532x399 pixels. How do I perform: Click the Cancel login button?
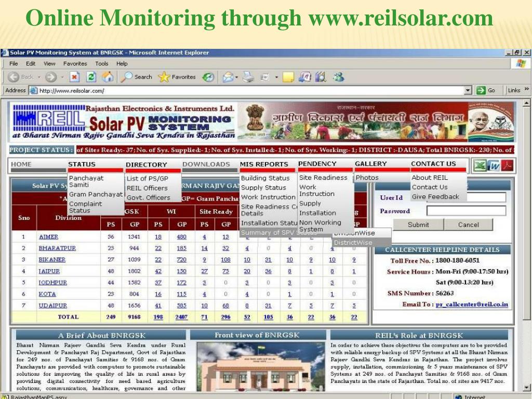[x=469, y=224]
